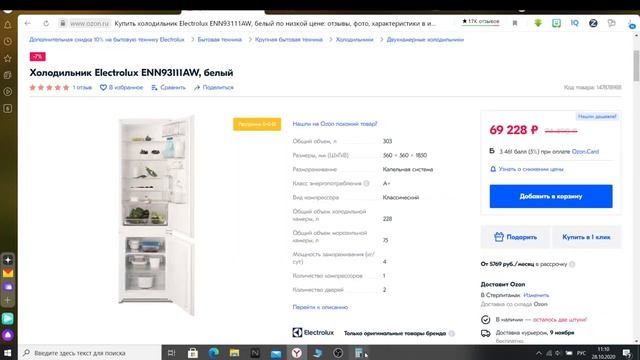The image size is (640, 360).
Task: Click РУС language indicator in tray
Action: (x=581, y=353)
